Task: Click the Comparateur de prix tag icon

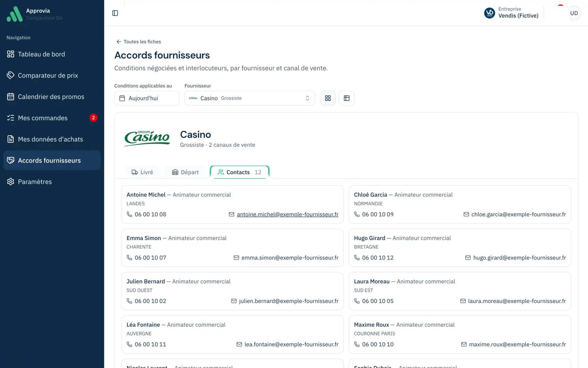Action: pyautogui.click(x=10, y=75)
